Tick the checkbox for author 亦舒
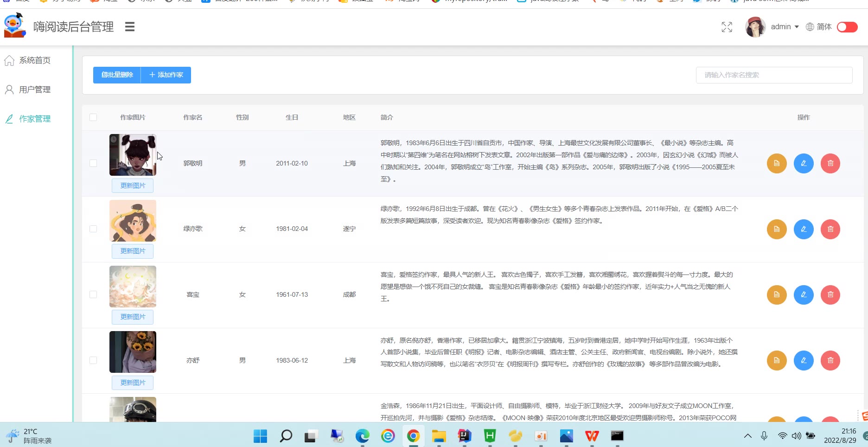This screenshot has height=447, width=868. coord(93,360)
